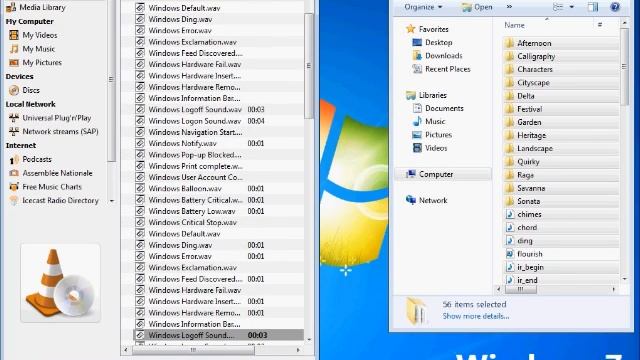
Task: Open Universal Plug'n'Play source
Action: pyautogui.click(x=50, y=118)
